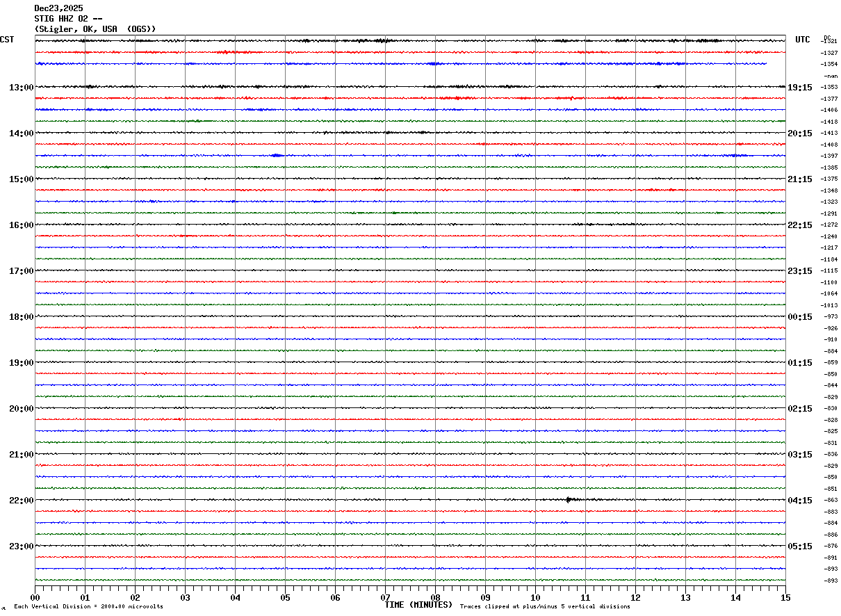Click the -1397 DC offset value
The image size is (841, 616).
(x=829, y=156)
